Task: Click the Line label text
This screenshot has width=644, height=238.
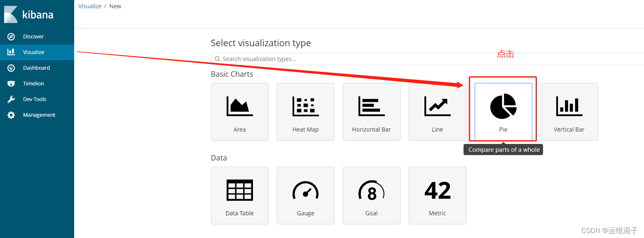Action: pyautogui.click(x=438, y=130)
